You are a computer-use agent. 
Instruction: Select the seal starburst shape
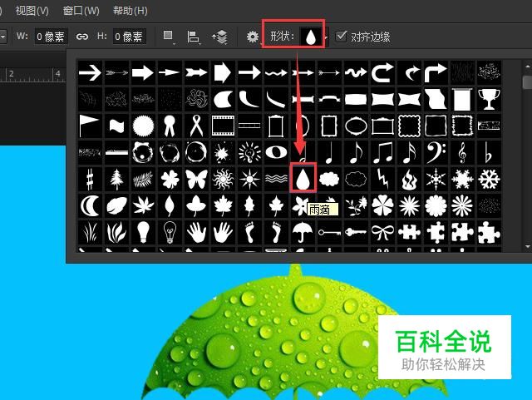[143, 126]
